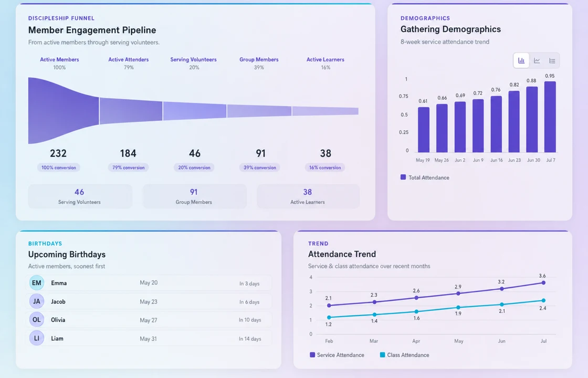Click Jacob's JA avatar
The height and width of the screenshot is (378, 588).
coord(37,301)
